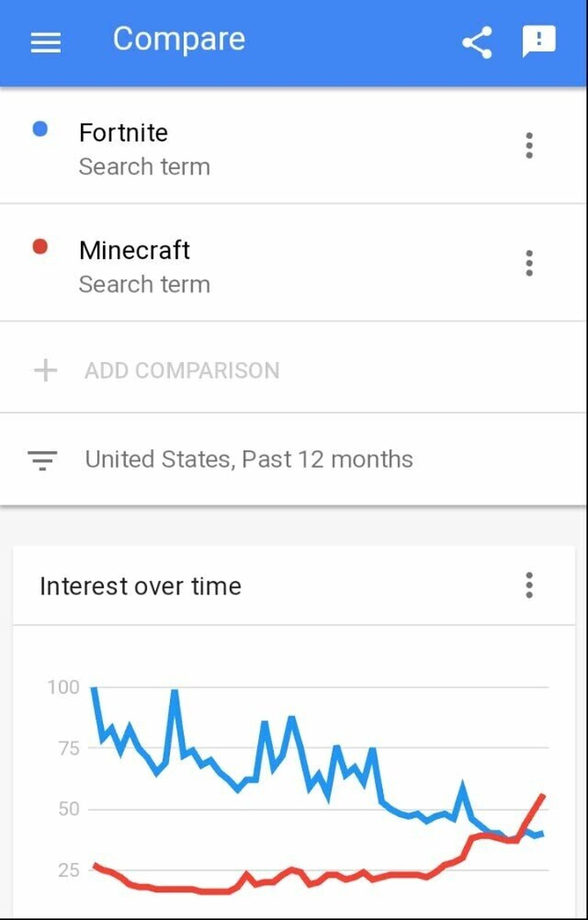Edit the Minecraft search term

click(x=134, y=250)
